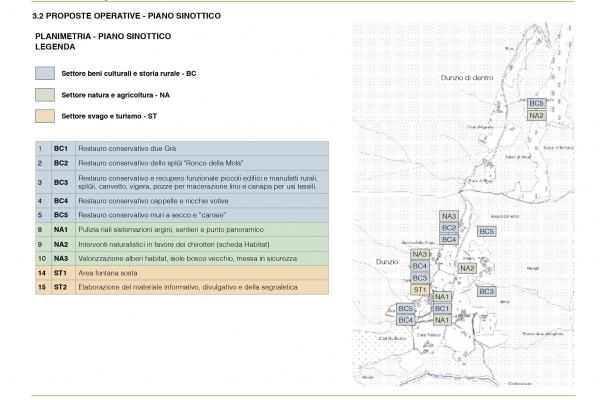Click table text 'Area fontana sosta'
Screen dimensions: 600x400
point(108,273)
